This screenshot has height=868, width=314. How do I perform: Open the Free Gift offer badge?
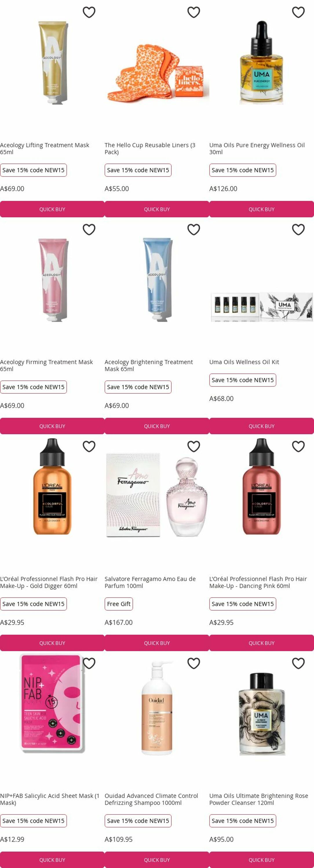(x=119, y=604)
